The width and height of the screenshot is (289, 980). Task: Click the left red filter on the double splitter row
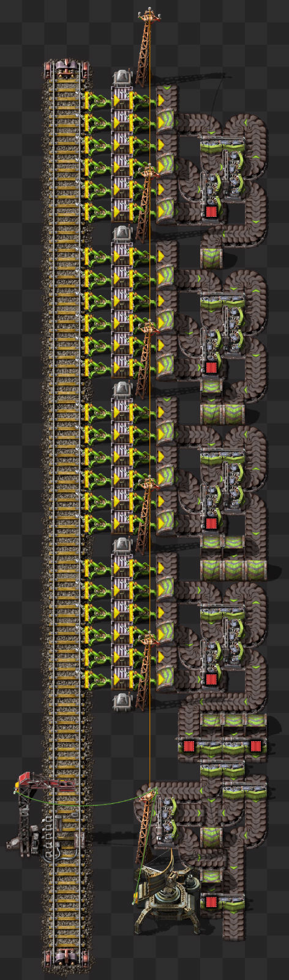(189, 746)
